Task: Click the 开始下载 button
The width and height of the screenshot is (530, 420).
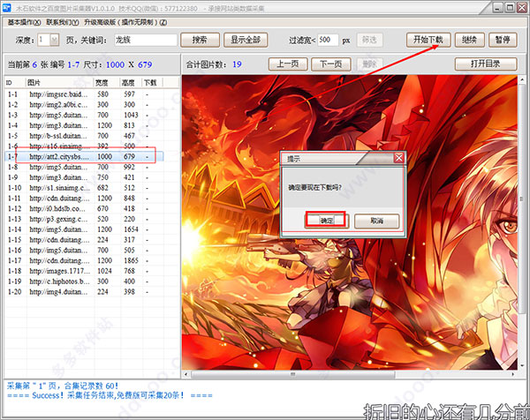Action: 428,40
